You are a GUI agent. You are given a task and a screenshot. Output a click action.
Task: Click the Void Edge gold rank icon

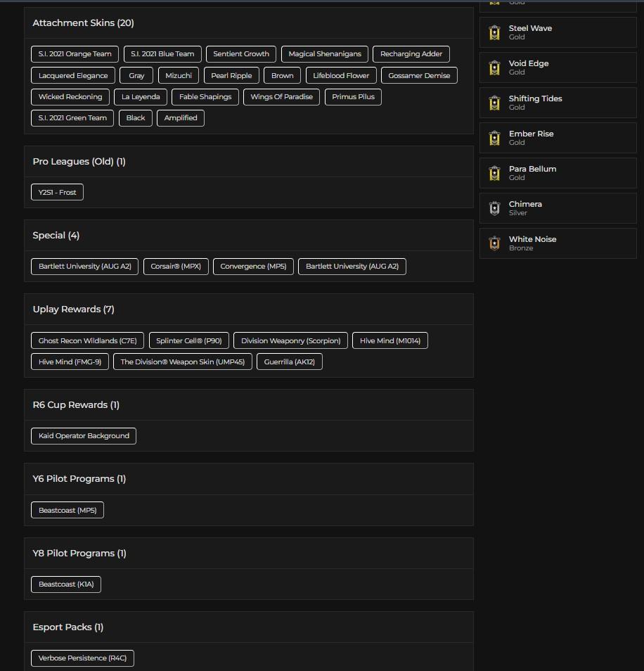pyautogui.click(x=494, y=68)
